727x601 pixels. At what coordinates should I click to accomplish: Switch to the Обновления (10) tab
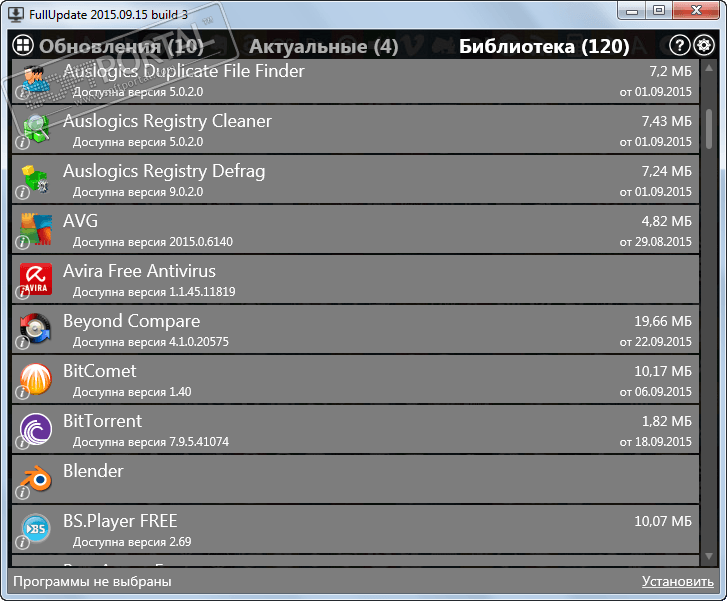(121, 46)
